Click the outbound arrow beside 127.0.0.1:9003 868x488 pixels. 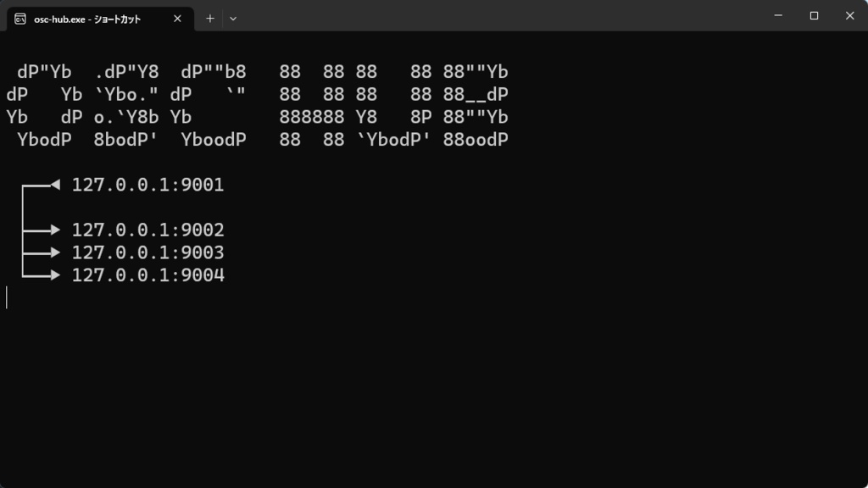(55, 252)
